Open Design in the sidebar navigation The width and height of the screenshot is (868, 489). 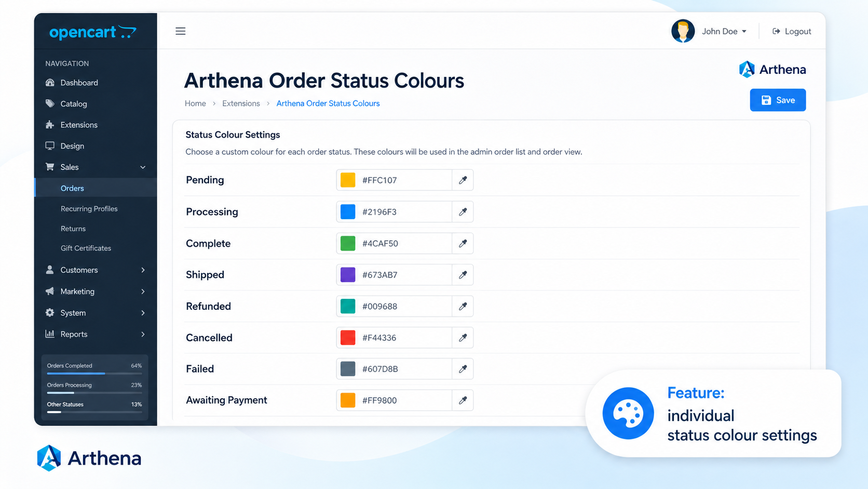tap(72, 146)
